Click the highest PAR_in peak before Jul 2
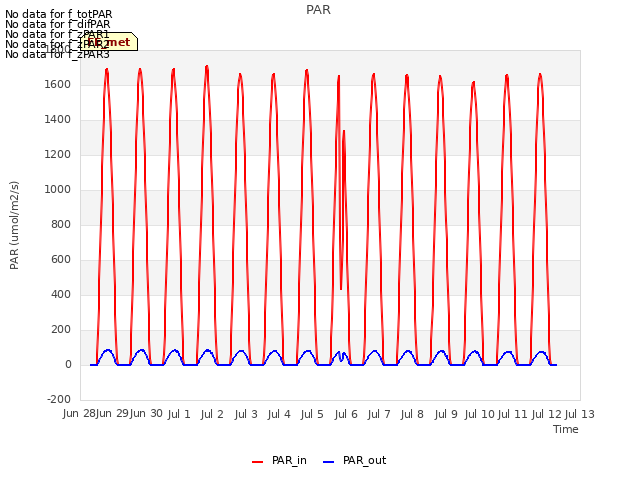The height and width of the screenshot is (480, 640). pyautogui.click(x=207, y=66)
